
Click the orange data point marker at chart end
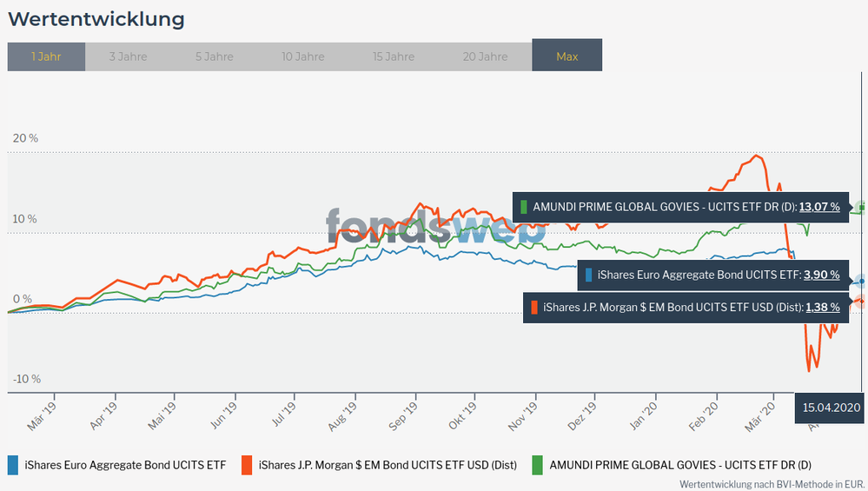pos(861,302)
